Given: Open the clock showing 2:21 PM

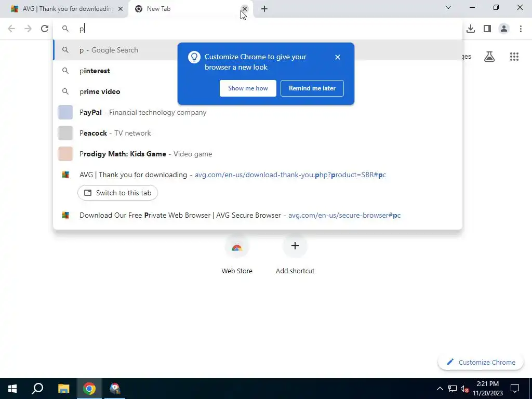Looking at the screenshot, I should [488, 389].
